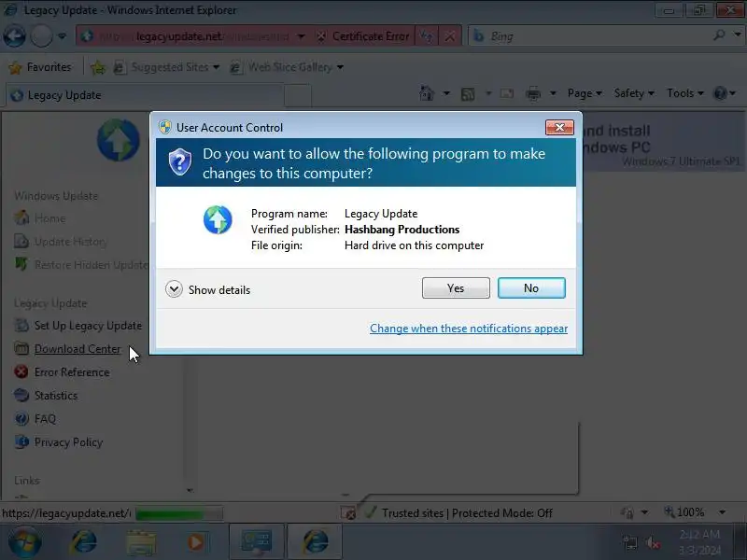Open the search provider dropdown arrow
The height and width of the screenshot is (560, 747).
click(738, 35)
